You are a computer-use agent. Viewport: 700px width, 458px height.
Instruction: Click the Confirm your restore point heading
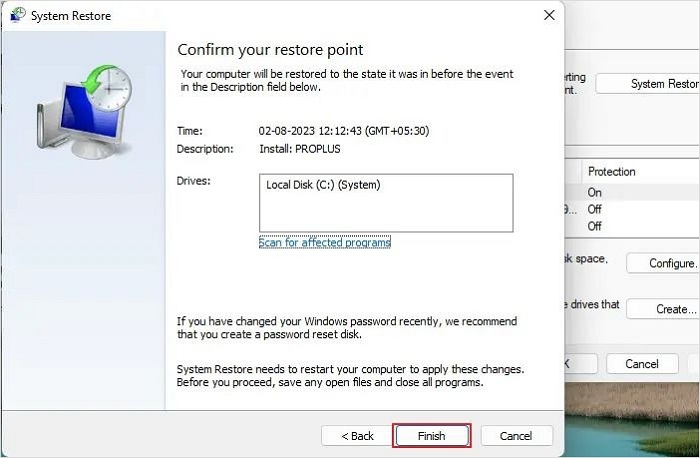pos(270,50)
